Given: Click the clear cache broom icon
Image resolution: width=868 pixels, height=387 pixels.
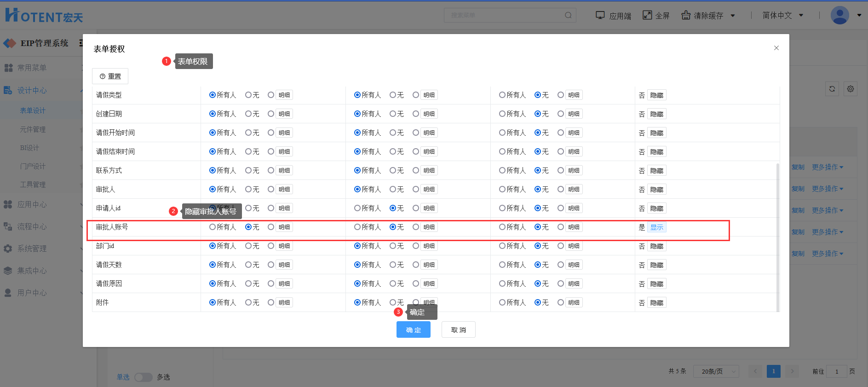Looking at the screenshot, I should [686, 15].
